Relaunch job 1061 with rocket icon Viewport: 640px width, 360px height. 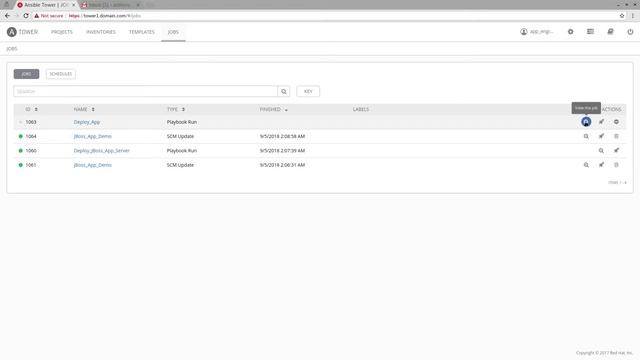[x=601, y=164]
